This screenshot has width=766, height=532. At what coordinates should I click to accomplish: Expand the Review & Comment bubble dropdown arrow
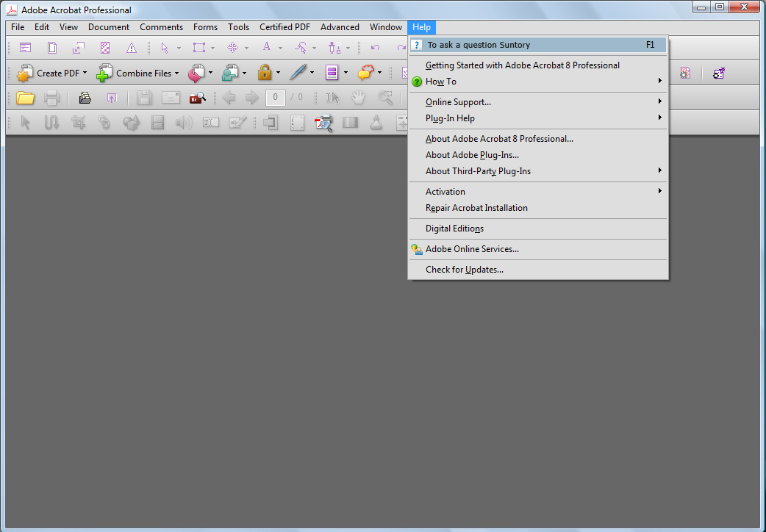(x=379, y=73)
